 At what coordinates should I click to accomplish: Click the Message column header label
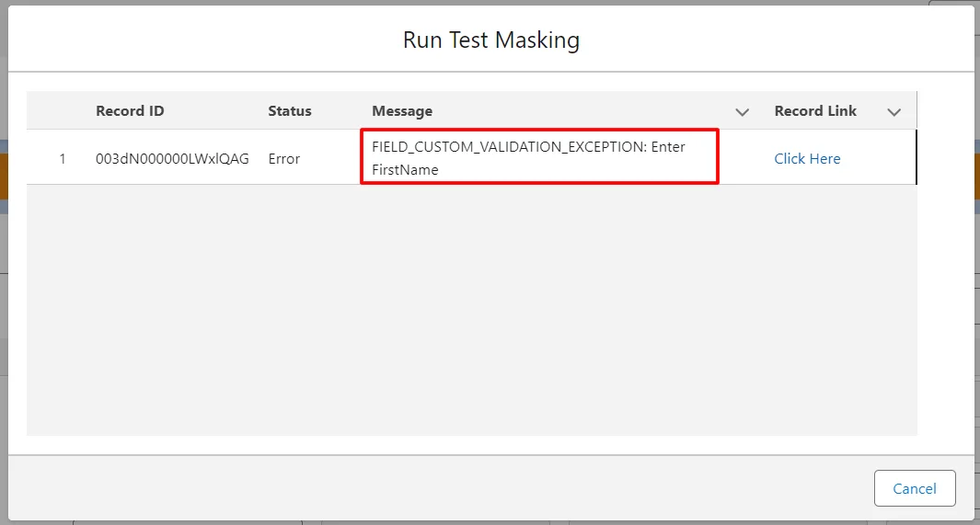pyautogui.click(x=402, y=111)
